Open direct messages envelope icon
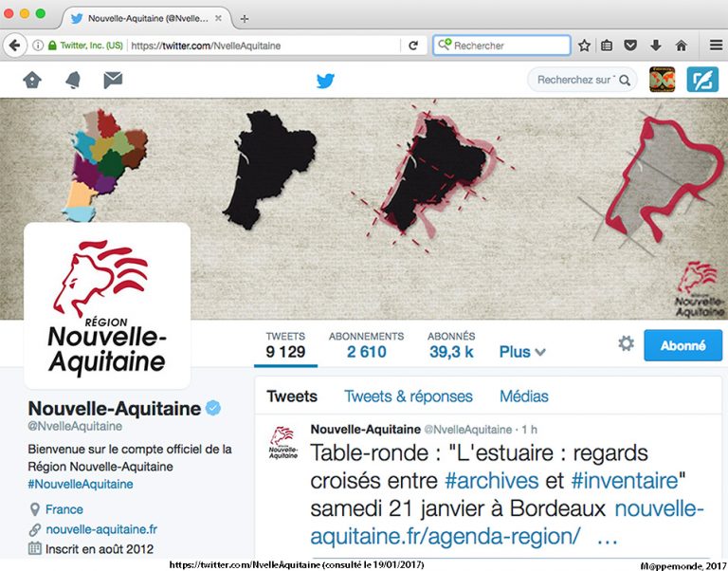Image resolution: width=728 pixels, height=571 pixels. point(113,80)
